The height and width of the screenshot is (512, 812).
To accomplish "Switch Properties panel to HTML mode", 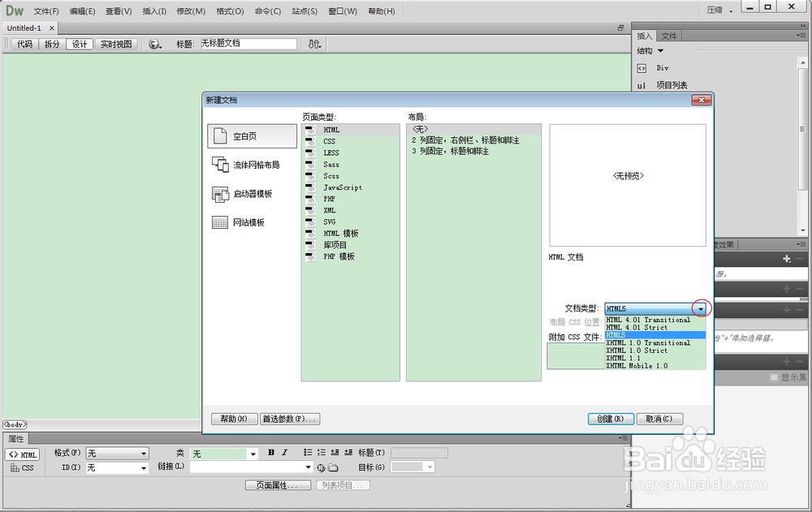I will (22, 454).
